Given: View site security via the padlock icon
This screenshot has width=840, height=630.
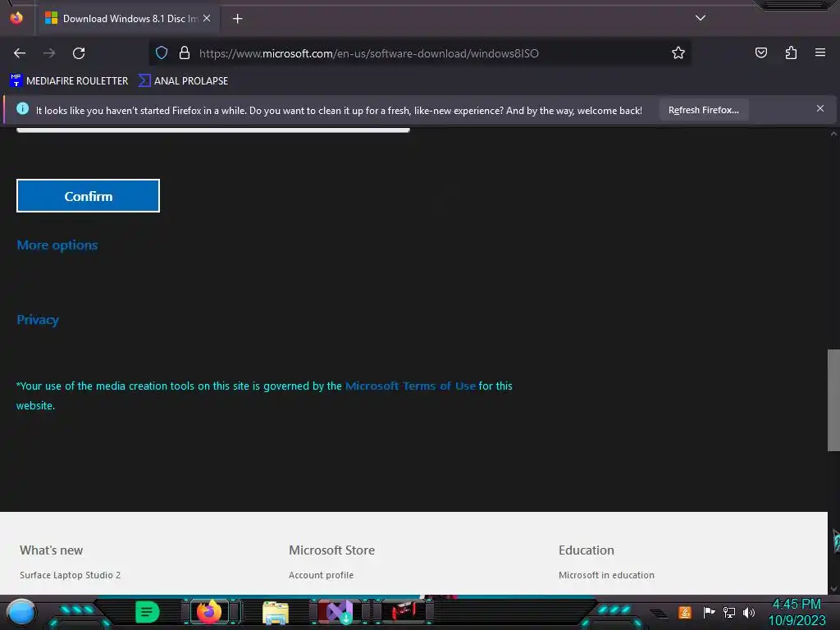Looking at the screenshot, I should click(x=185, y=53).
